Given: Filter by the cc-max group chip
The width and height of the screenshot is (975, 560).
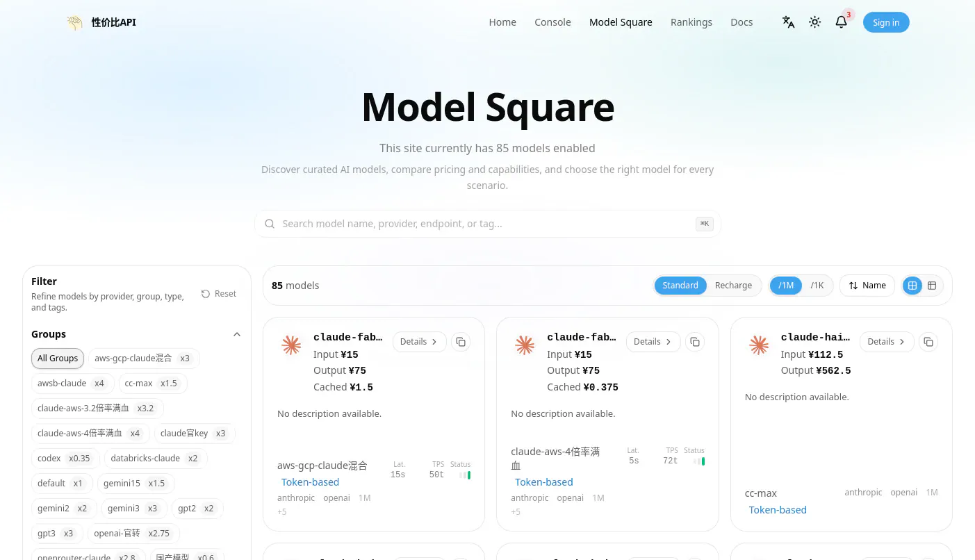Looking at the screenshot, I should (x=152, y=384).
